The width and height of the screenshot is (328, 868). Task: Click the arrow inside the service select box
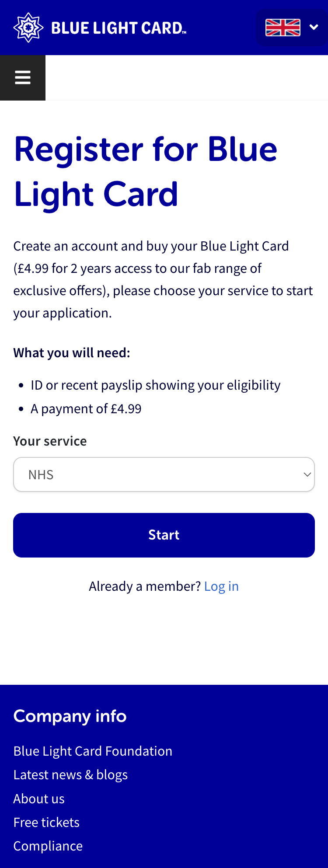(307, 474)
